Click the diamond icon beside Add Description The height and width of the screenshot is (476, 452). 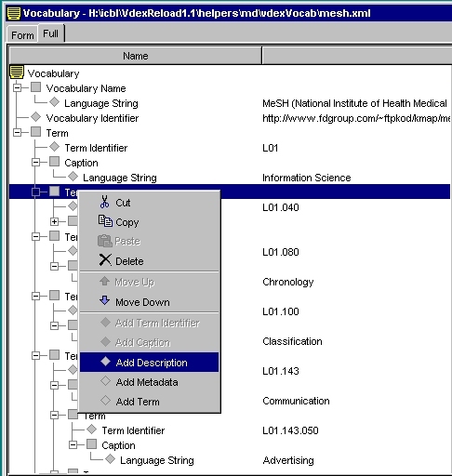click(x=105, y=362)
